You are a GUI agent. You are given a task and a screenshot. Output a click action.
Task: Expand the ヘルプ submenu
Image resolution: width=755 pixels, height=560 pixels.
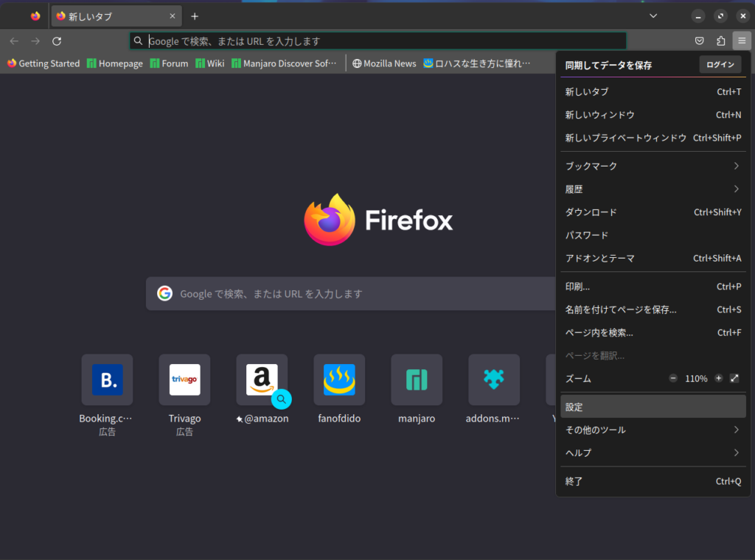(653, 452)
